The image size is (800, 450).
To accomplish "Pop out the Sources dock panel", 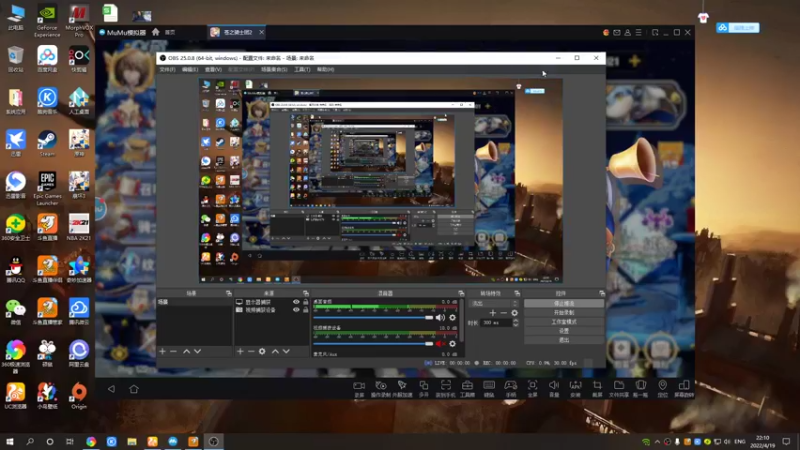I will point(306,293).
